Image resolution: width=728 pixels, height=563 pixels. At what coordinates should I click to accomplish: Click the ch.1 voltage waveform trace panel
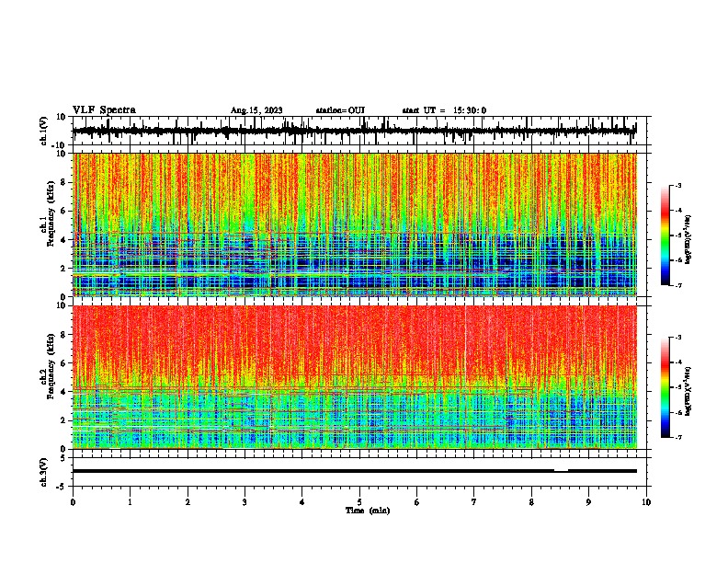coord(359,131)
